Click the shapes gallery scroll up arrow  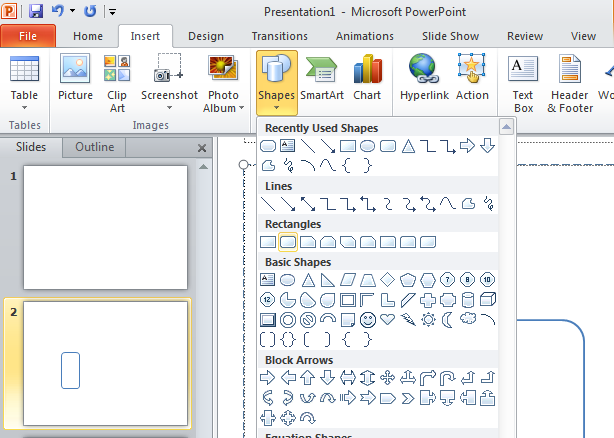506,127
